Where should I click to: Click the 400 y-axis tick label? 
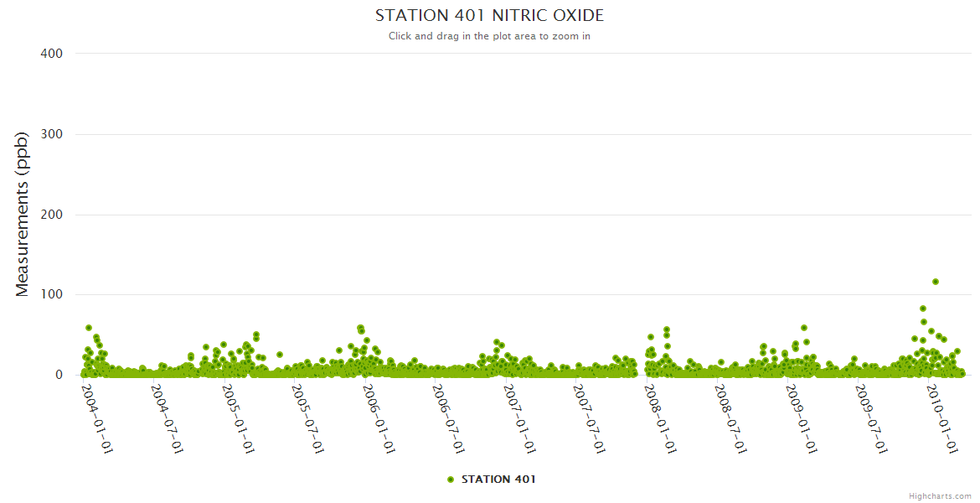coord(52,54)
